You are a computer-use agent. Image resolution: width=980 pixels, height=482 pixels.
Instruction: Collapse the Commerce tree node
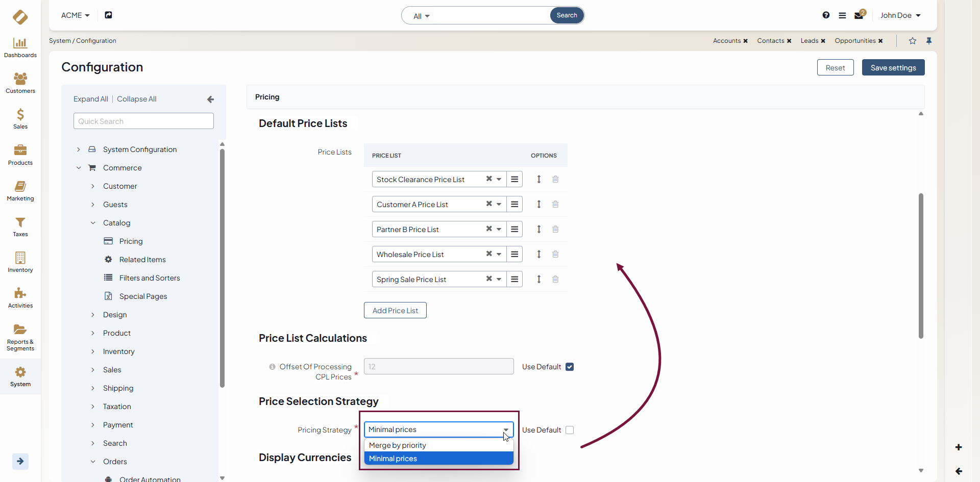point(78,168)
